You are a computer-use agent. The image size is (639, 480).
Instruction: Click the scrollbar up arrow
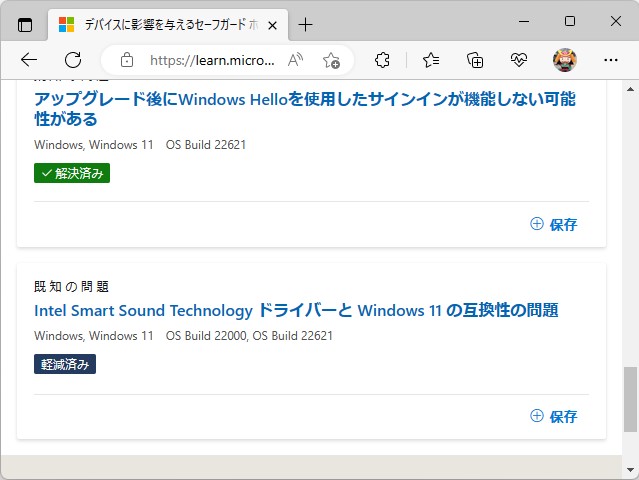pos(630,89)
